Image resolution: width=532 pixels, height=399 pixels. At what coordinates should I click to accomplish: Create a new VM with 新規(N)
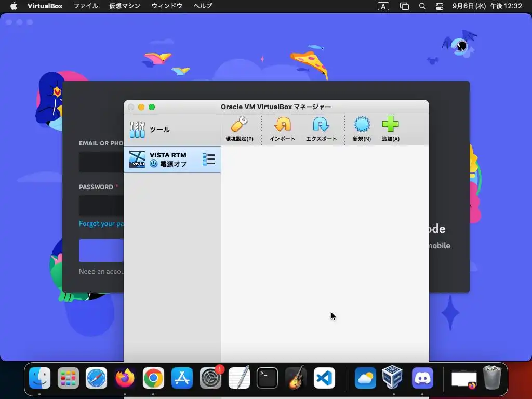click(x=362, y=129)
